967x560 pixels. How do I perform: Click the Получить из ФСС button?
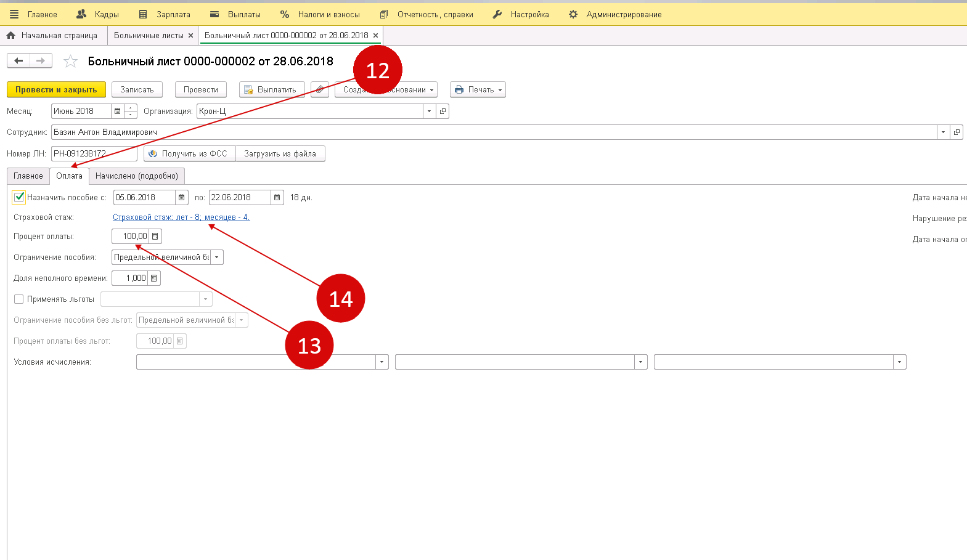[190, 154]
